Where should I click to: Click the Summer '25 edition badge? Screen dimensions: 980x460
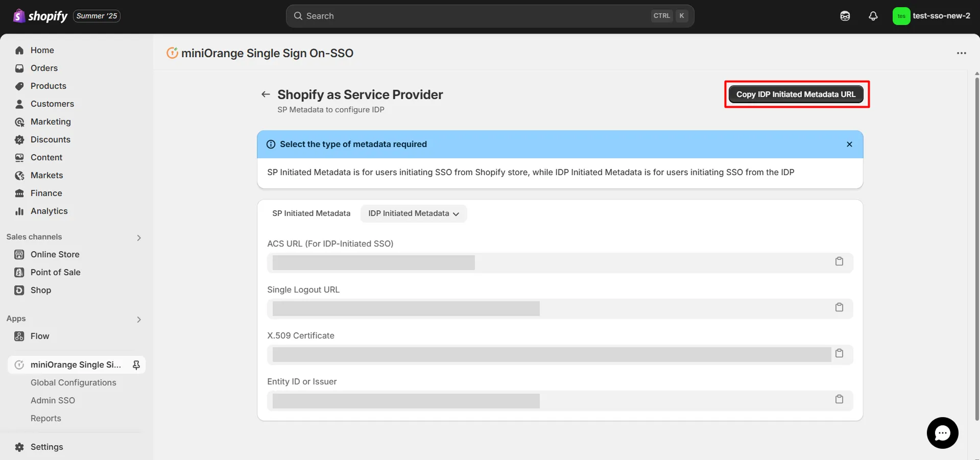[97, 16]
